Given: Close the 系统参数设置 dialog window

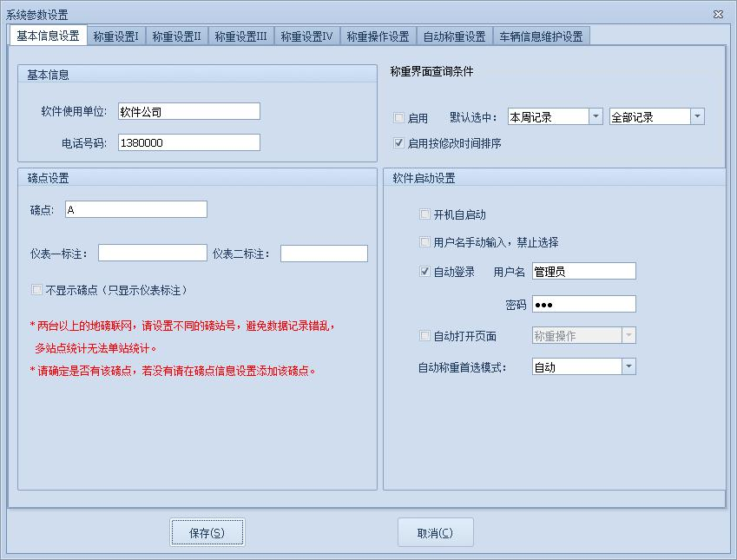Looking at the screenshot, I should coord(718,14).
